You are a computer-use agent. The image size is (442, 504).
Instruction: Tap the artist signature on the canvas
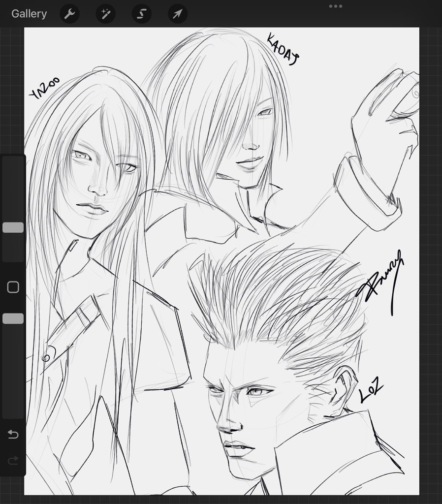click(380, 282)
